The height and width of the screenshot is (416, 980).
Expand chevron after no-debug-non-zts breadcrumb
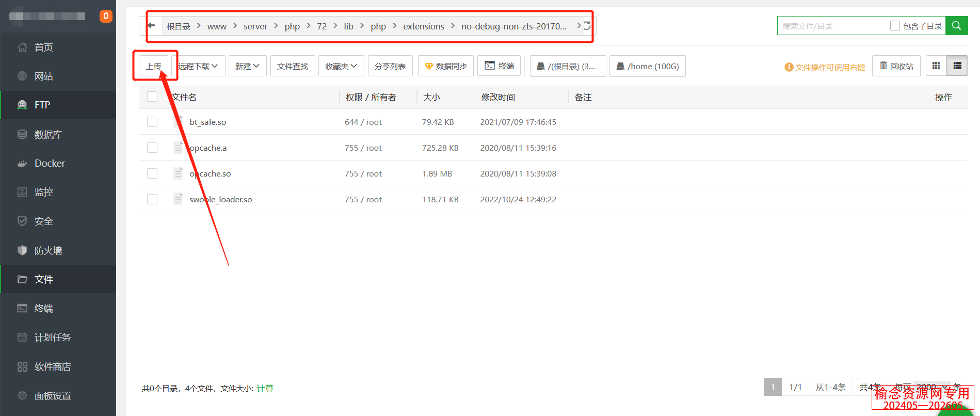coord(579,25)
